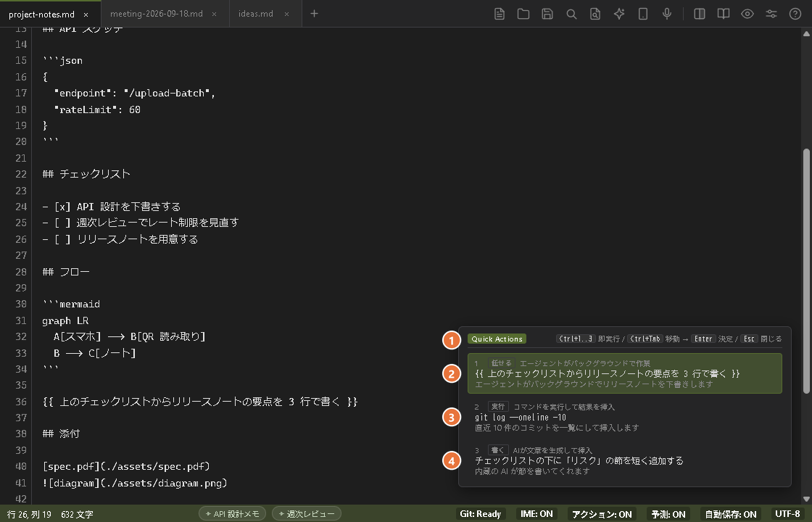Screen dimensions: 812x522
Task: Check the [x] API 設計を下書きする checkbox
Action: pos(62,207)
